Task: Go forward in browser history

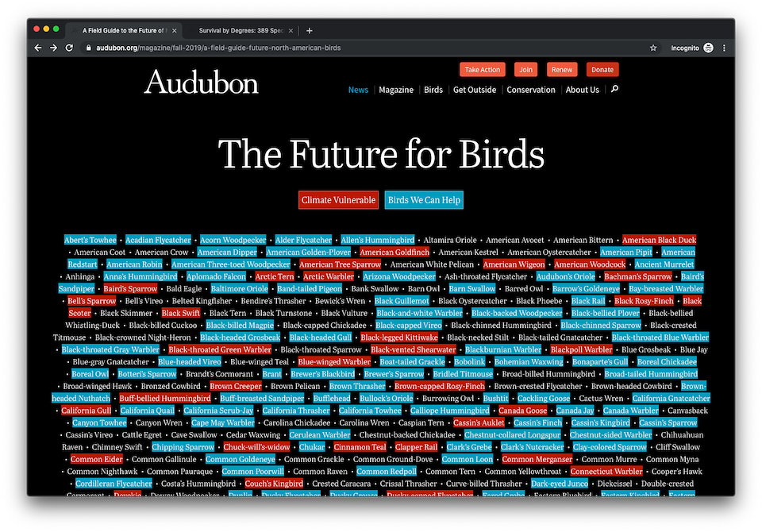Action: tap(53, 48)
